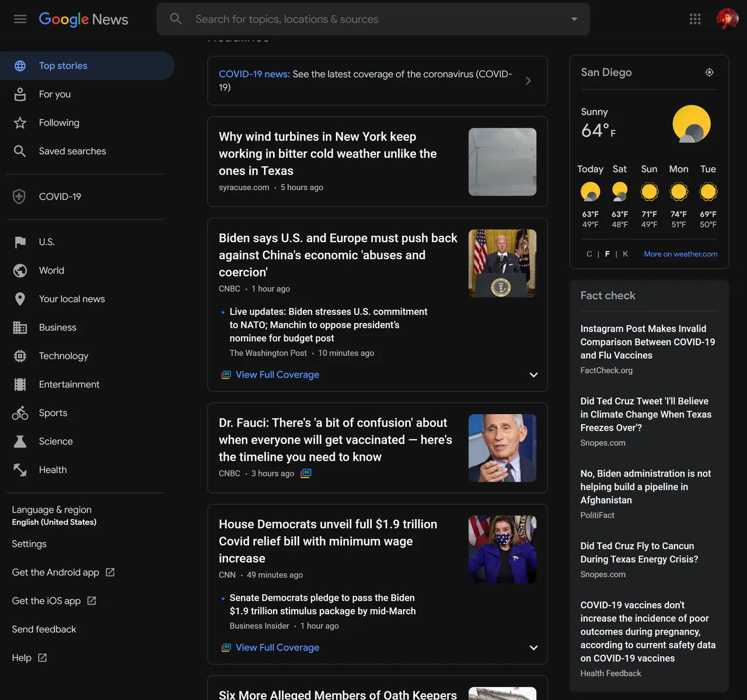Open the wind turbines story thumbnail
This screenshot has height=700, width=747.
502,162
